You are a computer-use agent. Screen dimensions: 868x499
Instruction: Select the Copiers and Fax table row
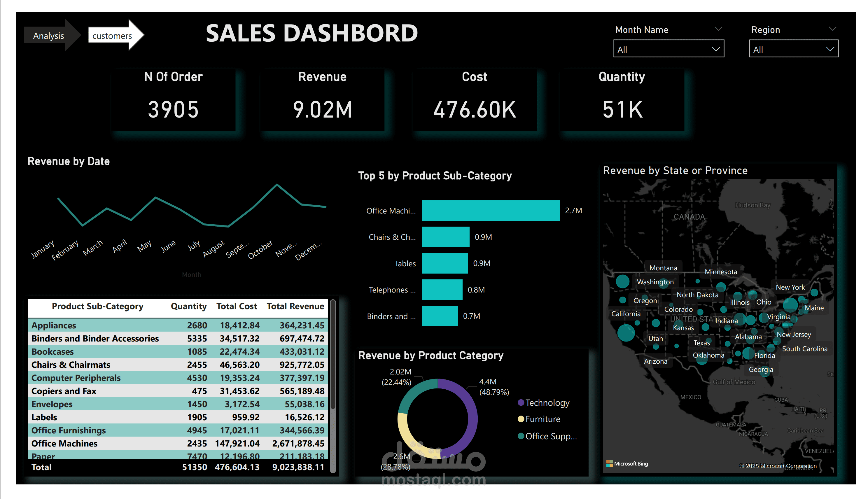178,391
